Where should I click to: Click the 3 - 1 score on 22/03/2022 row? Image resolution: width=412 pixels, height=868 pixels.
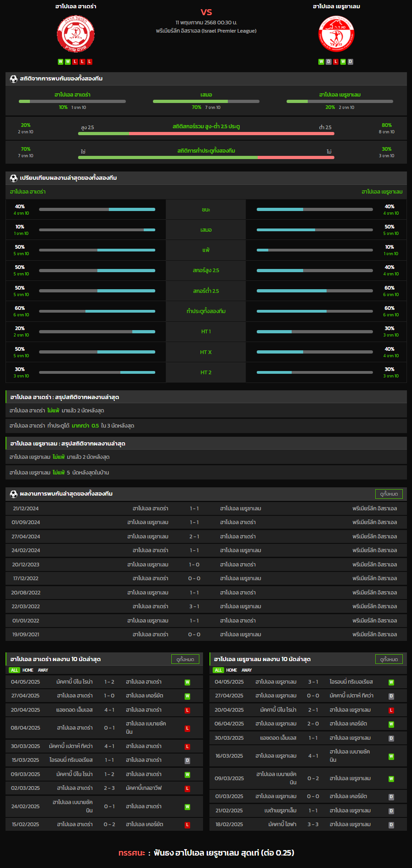(x=194, y=606)
